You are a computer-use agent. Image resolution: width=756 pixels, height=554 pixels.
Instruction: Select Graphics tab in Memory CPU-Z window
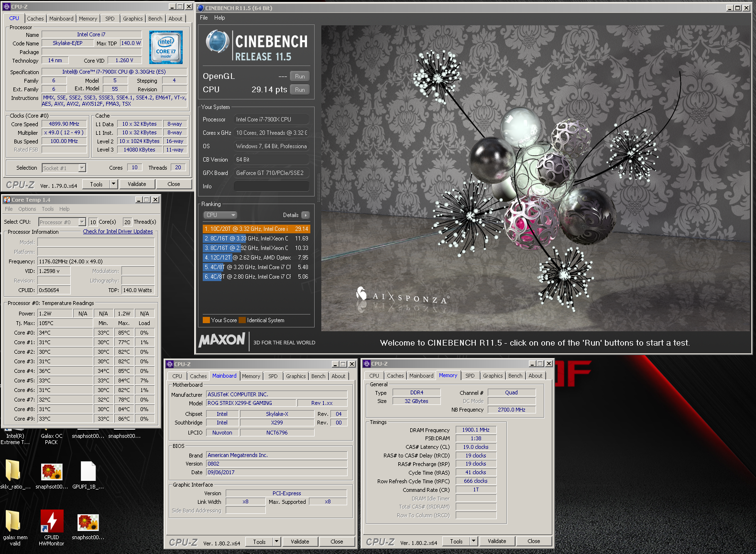point(493,376)
